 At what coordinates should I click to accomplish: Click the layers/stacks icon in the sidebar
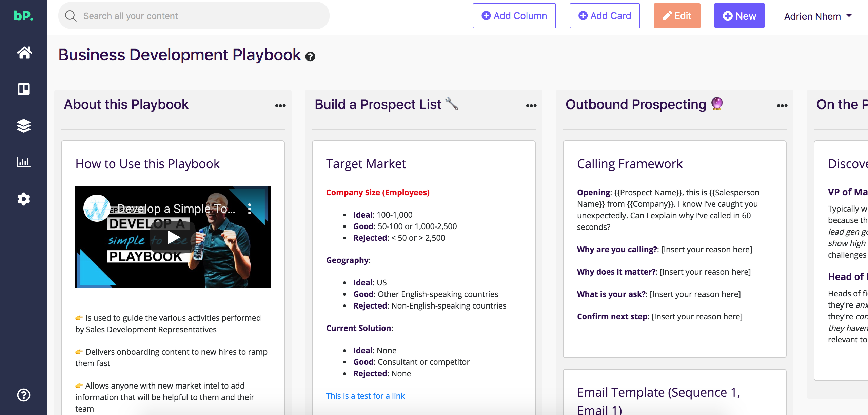pos(24,126)
